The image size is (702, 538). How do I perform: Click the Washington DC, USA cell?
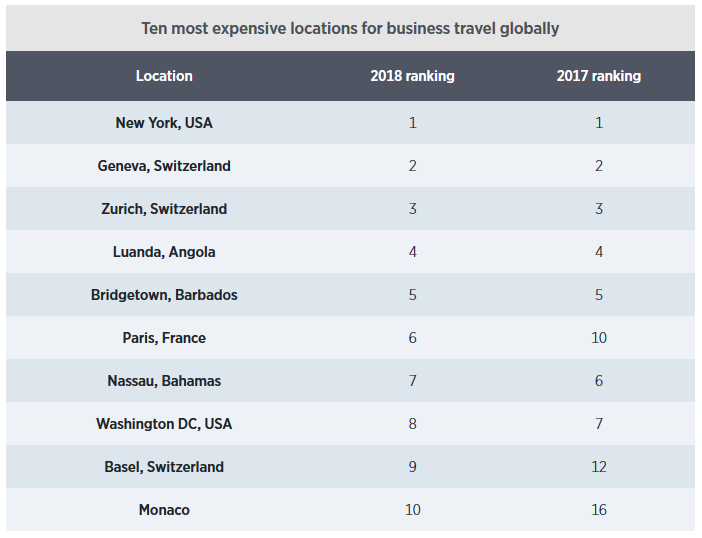[x=164, y=424]
